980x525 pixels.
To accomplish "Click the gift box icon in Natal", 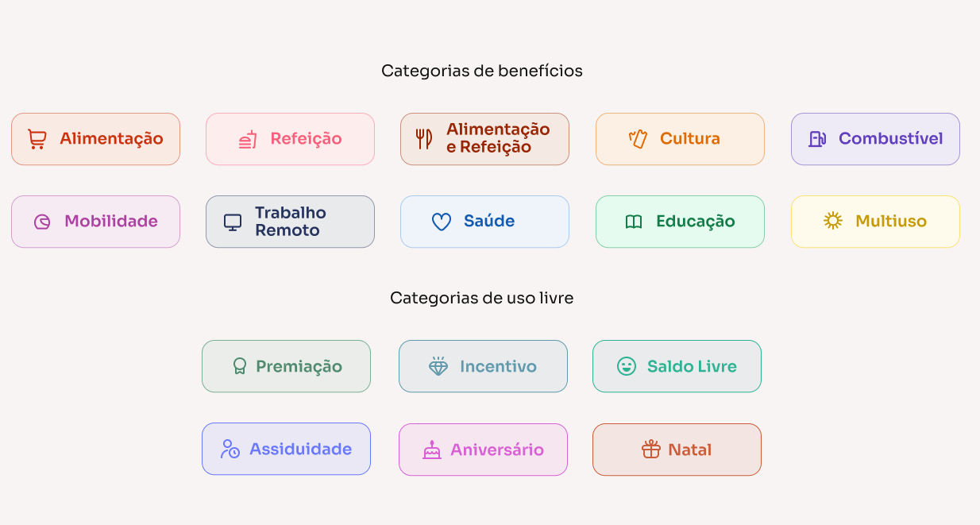I will [x=651, y=450].
